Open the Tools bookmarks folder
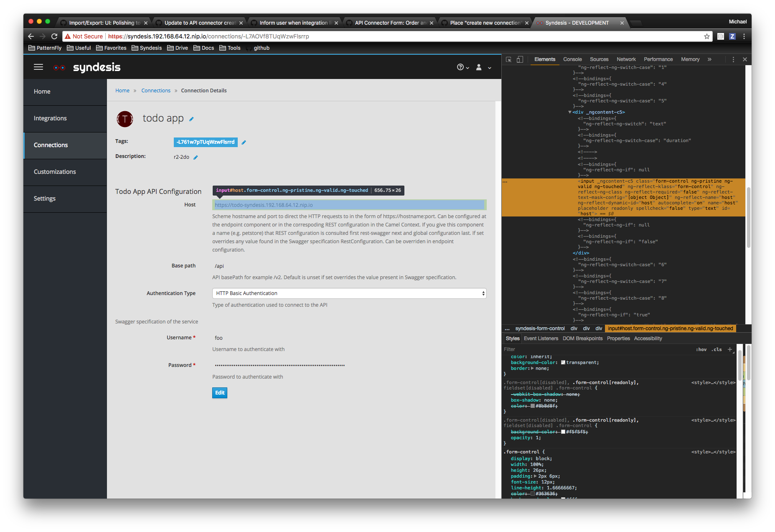Screen dimensions: 775x532 pos(230,48)
